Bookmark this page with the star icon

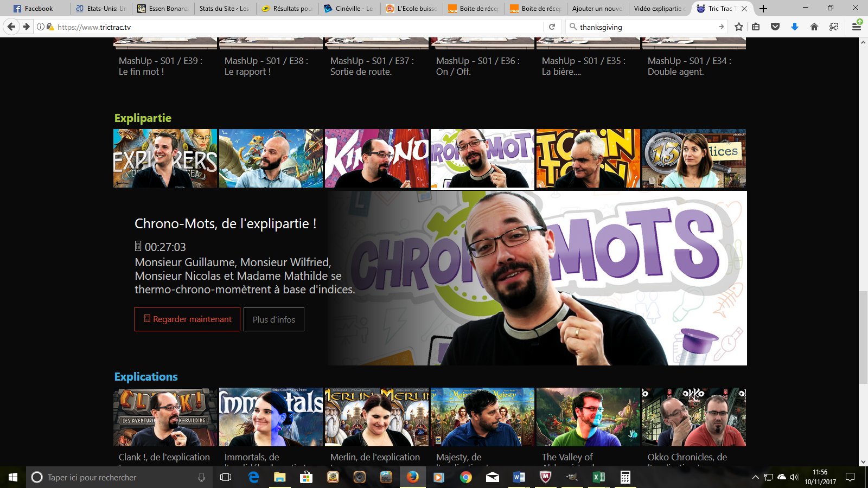coord(738,27)
